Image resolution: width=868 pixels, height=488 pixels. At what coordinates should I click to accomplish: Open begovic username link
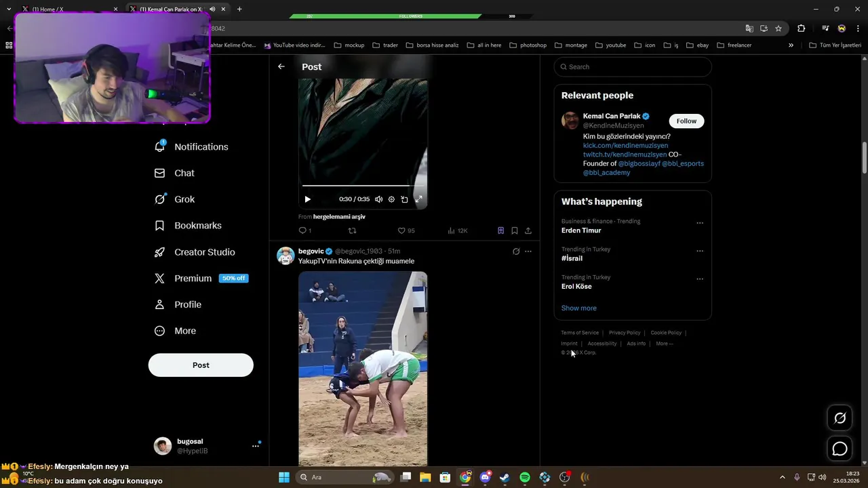[x=311, y=251]
